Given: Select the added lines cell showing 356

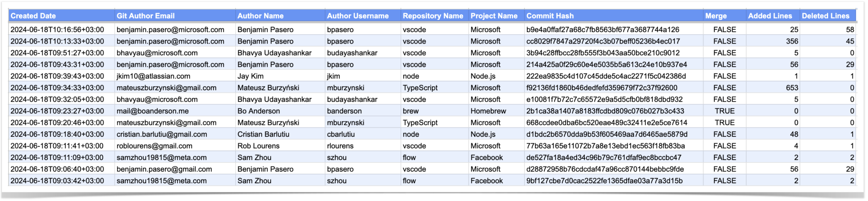Looking at the screenshot, I should tap(773, 41).
